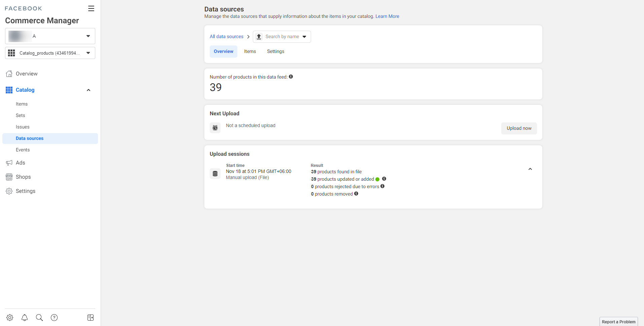Viewport: 644px width, 326px height.
Task: Open the Learn More link
Action: tap(387, 17)
